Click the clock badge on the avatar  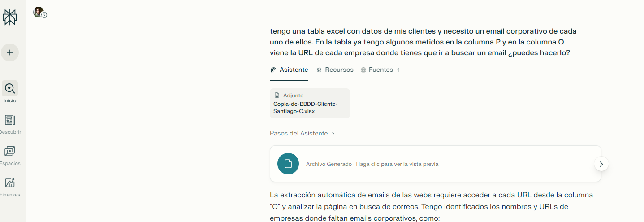click(x=44, y=15)
